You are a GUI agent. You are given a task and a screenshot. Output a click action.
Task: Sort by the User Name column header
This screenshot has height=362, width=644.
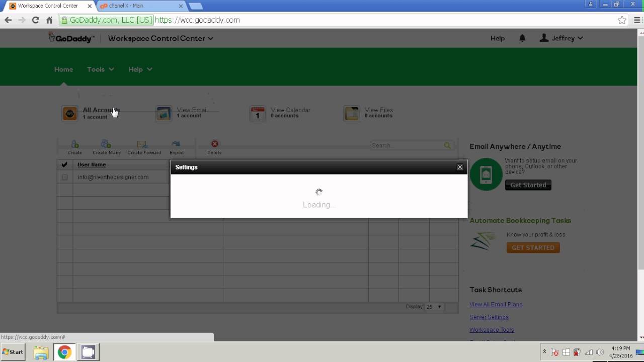click(92, 164)
